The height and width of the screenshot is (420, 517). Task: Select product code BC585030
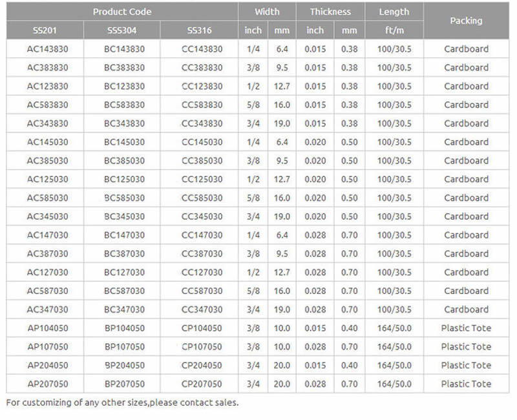pyautogui.click(x=124, y=198)
